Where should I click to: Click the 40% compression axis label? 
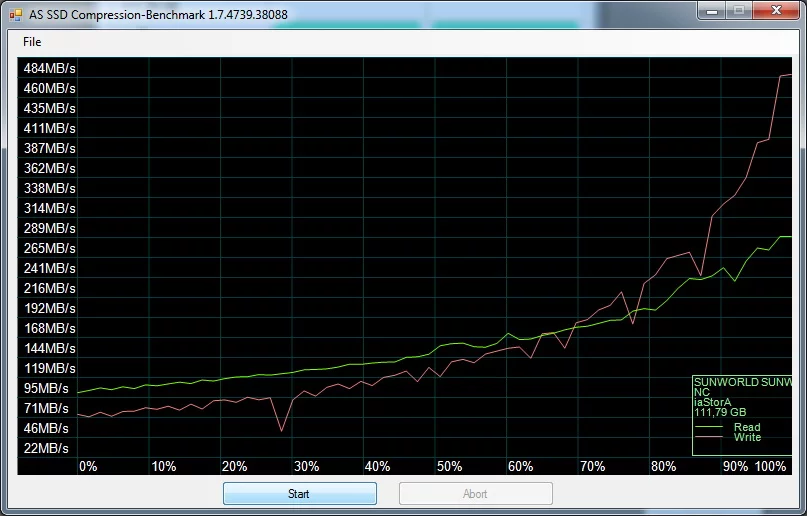[377, 467]
